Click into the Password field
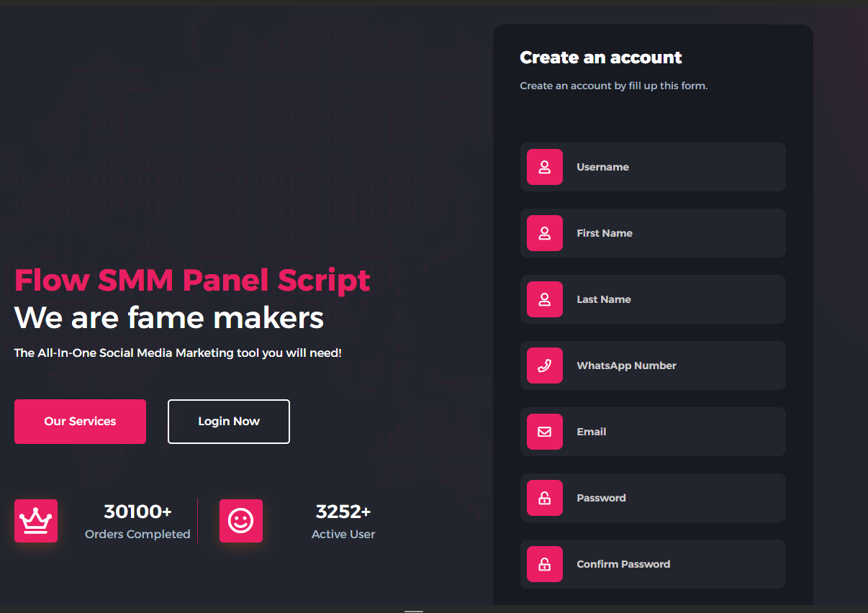The image size is (868, 613). click(x=673, y=498)
